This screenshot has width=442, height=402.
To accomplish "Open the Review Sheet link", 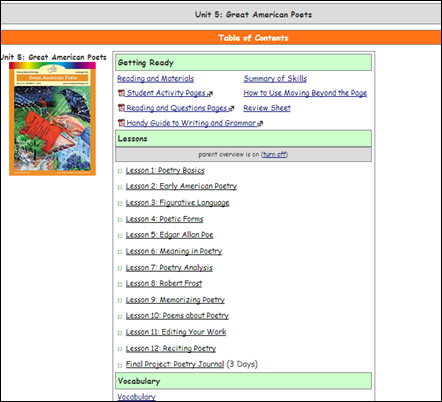I will (x=267, y=108).
